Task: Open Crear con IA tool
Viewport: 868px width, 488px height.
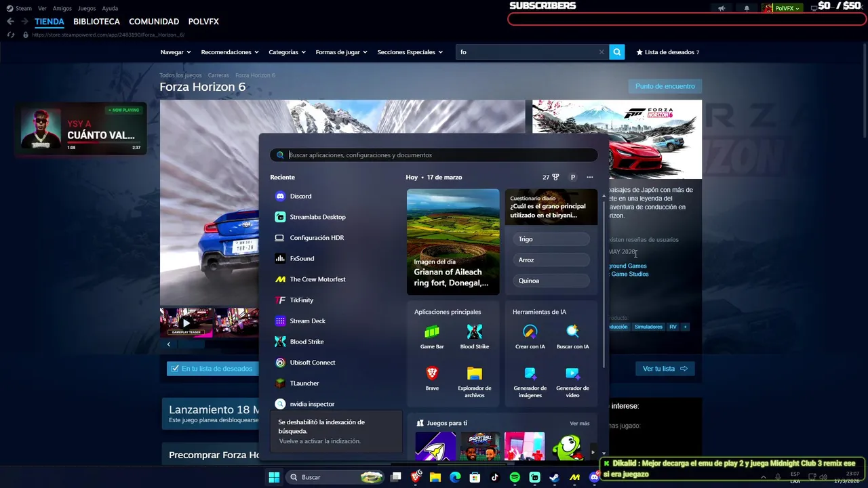Action: point(530,337)
